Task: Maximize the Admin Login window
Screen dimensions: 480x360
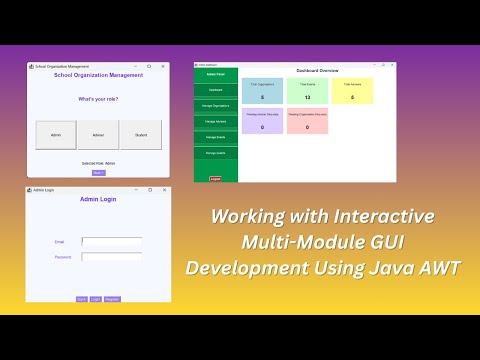Action: click(x=150, y=190)
